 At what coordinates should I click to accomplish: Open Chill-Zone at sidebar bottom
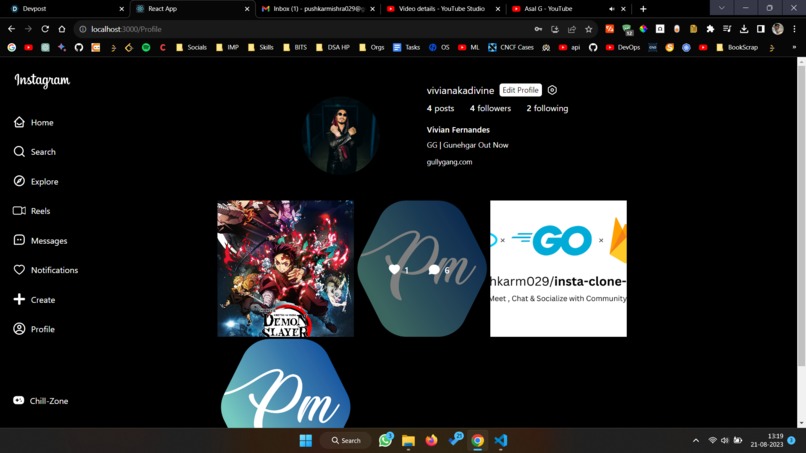point(41,401)
